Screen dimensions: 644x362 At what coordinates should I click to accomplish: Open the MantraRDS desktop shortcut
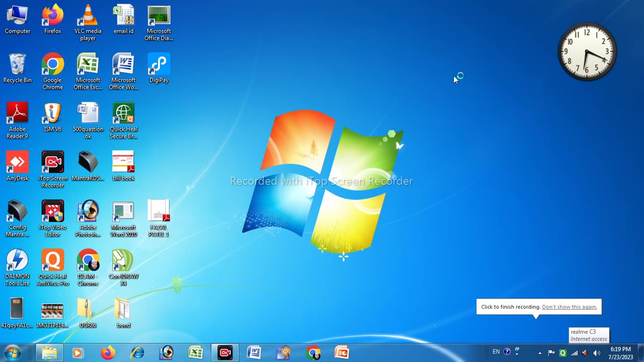(88, 167)
